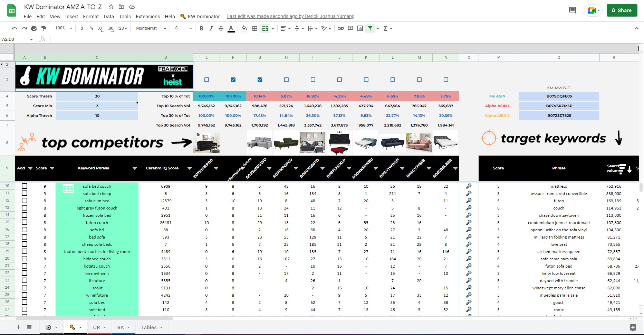Open the Explore panel

tap(633, 327)
